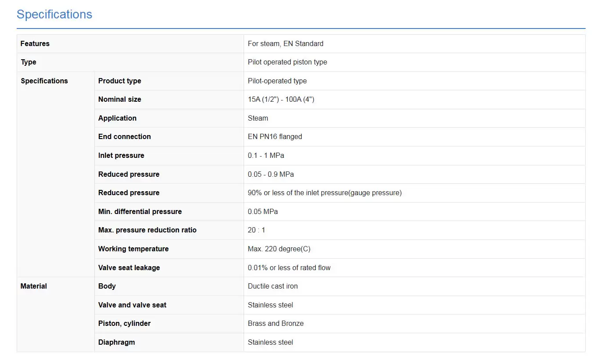Select 'EN PN16 flanged' value

(x=275, y=137)
